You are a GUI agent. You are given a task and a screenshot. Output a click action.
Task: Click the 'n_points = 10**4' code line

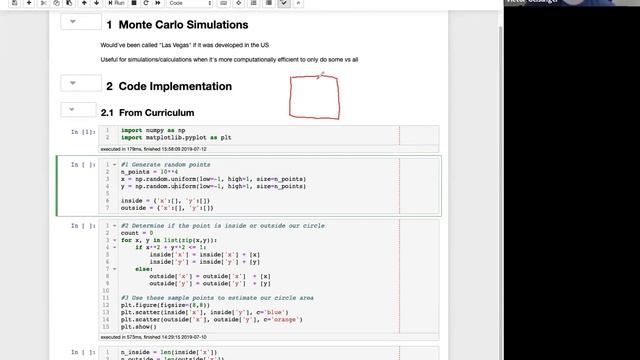coord(149,172)
